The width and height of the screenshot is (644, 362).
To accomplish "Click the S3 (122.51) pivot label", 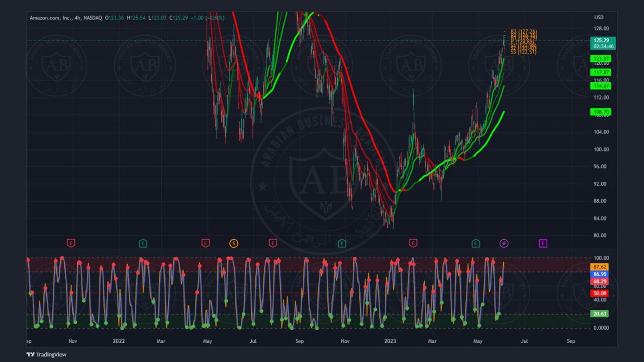I will pyautogui.click(x=523, y=52).
